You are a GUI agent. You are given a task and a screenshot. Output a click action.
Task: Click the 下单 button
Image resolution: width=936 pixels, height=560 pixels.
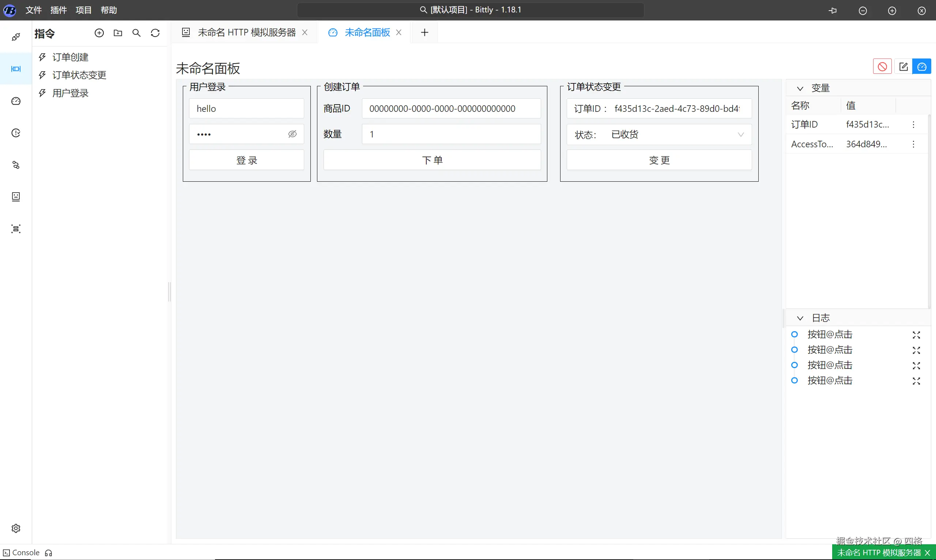point(432,160)
